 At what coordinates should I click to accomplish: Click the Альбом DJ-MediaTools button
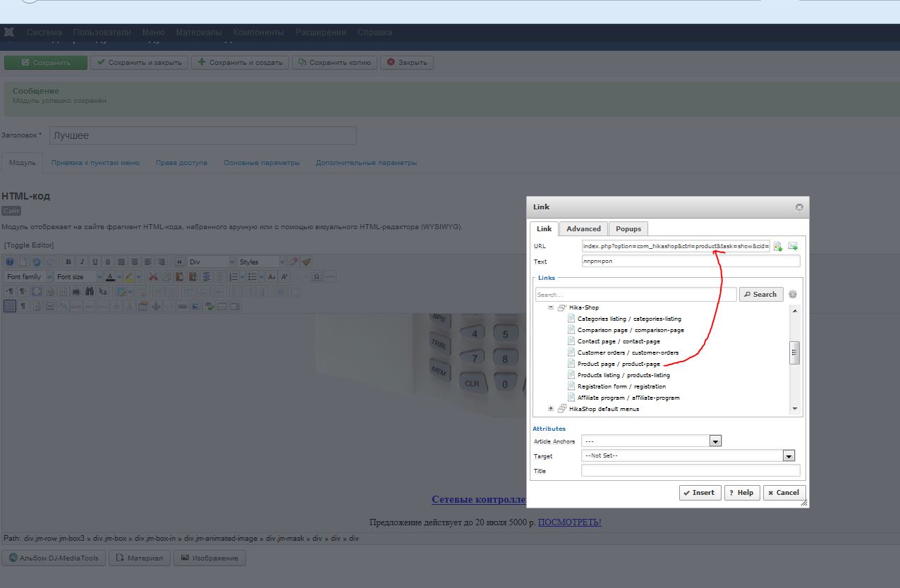coord(54,558)
